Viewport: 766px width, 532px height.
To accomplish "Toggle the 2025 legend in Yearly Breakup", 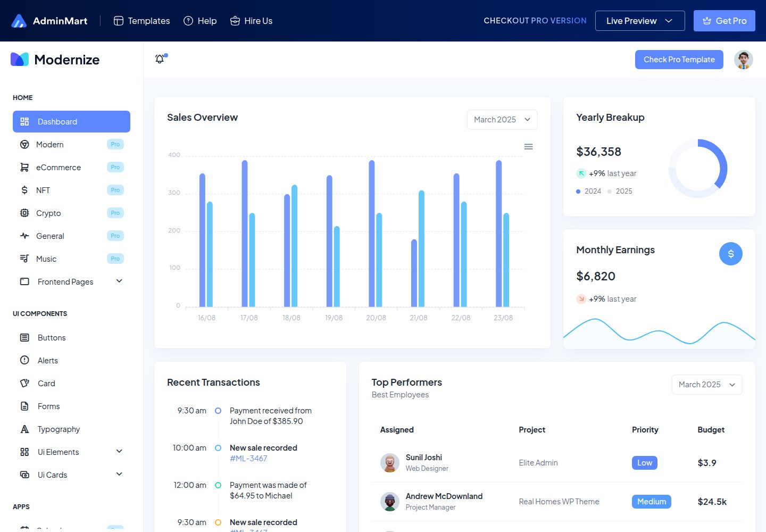I will point(620,191).
